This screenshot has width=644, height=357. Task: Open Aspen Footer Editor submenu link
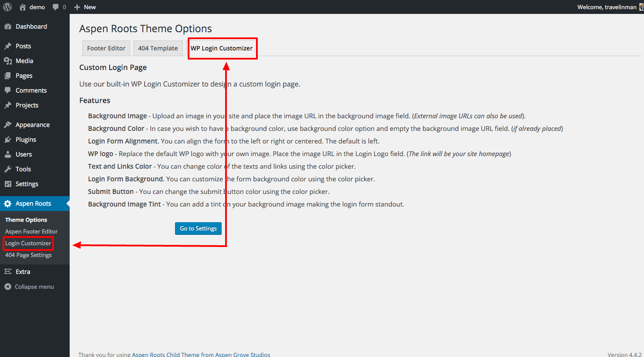tap(31, 232)
